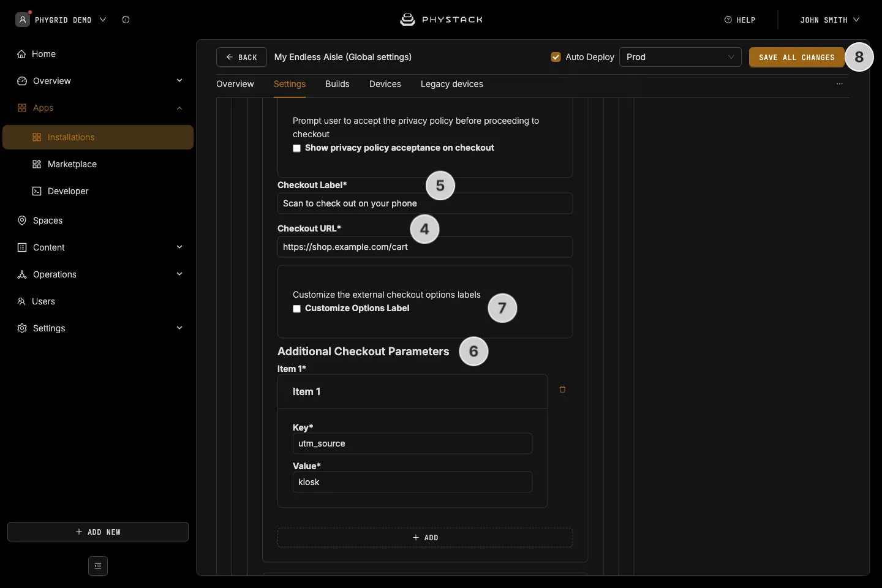The image size is (882, 588).
Task: Collapse the sidebar using the bottom menu icon
Action: coord(98,566)
